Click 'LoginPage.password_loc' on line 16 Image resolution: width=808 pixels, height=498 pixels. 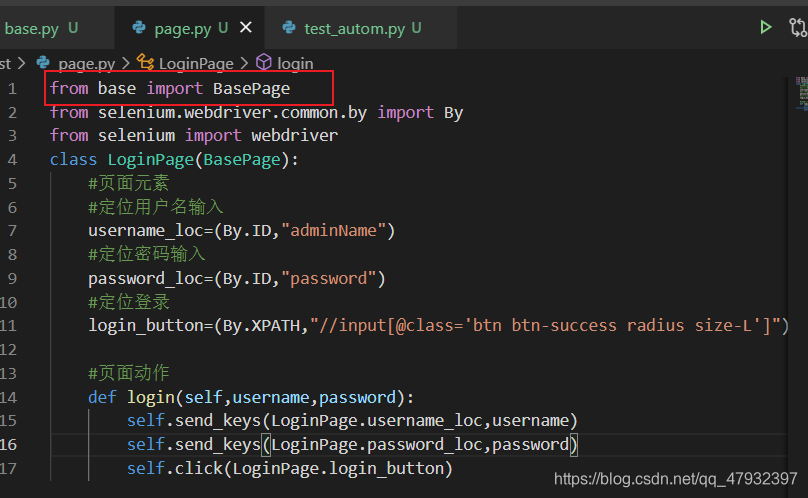(x=377, y=444)
